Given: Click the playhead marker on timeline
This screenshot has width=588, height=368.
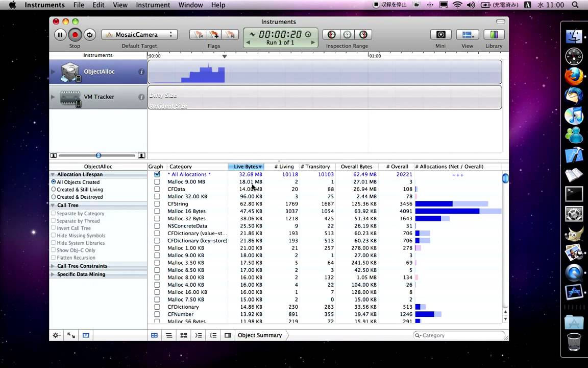Looking at the screenshot, I should coord(224,56).
